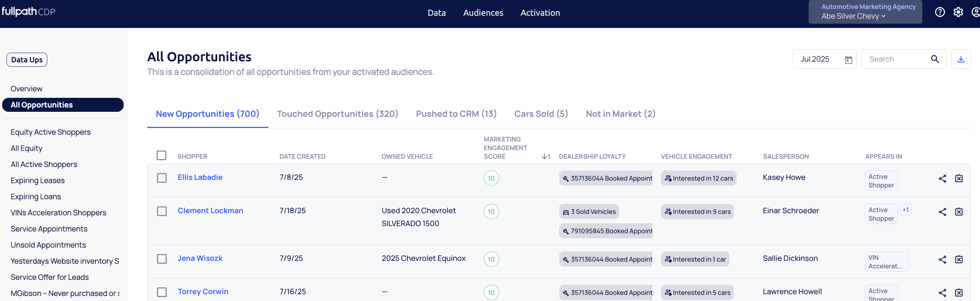Click share icon for Jena Wisozk
Viewport: 980px width, 301px height.
(942, 259)
